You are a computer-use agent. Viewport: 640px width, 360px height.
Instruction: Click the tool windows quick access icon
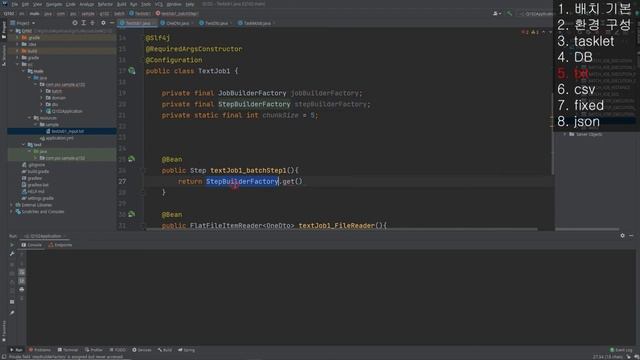click(x=4, y=356)
